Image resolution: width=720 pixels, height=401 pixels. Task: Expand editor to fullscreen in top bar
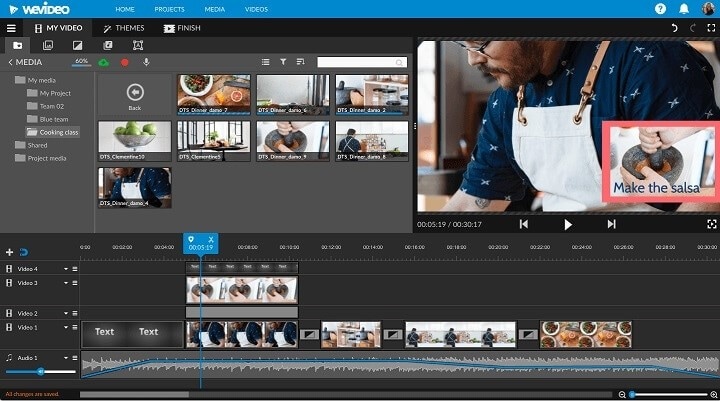(x=711, y=28)
